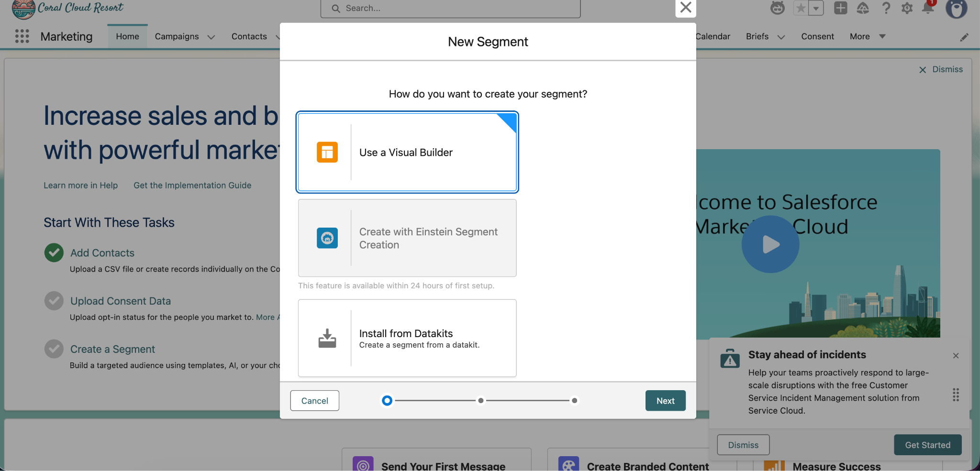Image resolution: width=980 pixels, height=471 pixels.
Task: Open the user profile avatar
Action: coord(956,9)
